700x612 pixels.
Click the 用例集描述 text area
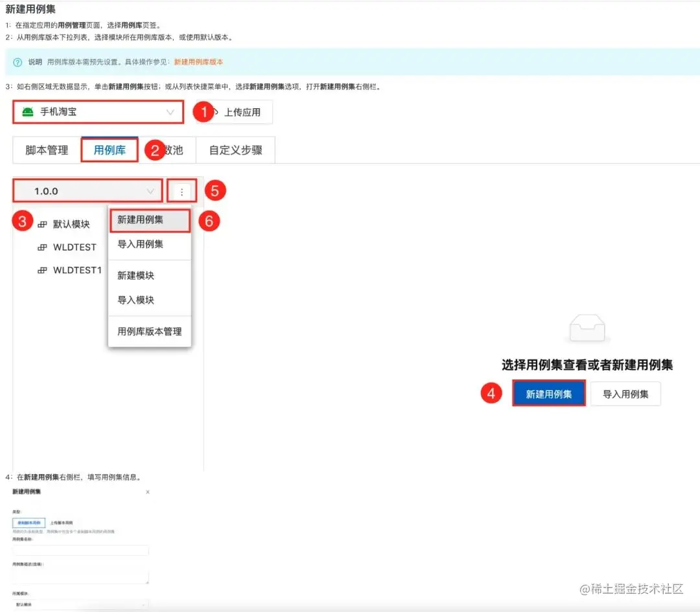[80, 576]
